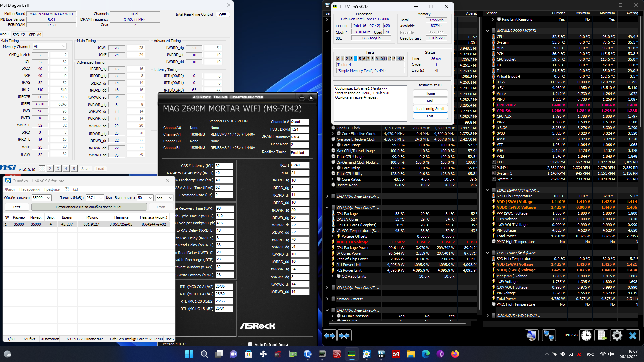Screen dimensions: 644x362
Task: Click HWiNFO blue X close sensors icon
Action: [x=633, y=336]
